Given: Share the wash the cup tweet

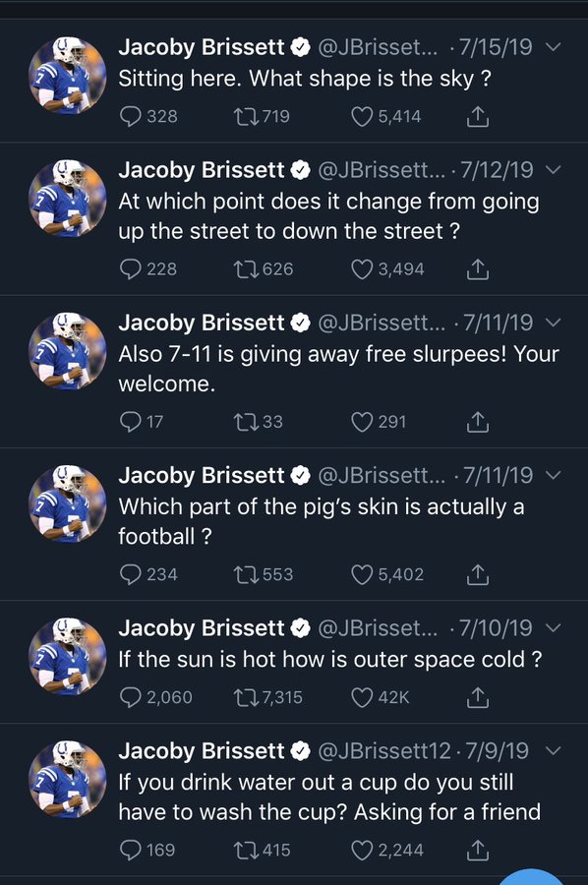Looking at the screenshot, I should pyautogui.click(x=478, y=850).
